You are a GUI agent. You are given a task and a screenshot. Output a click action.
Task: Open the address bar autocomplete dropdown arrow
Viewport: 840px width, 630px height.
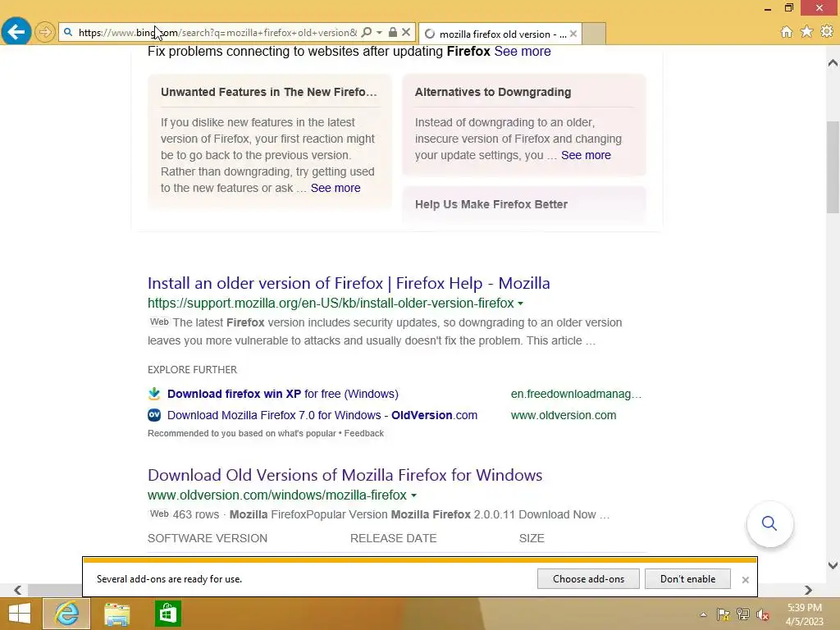pyautogui.click(x=379, y=33)
